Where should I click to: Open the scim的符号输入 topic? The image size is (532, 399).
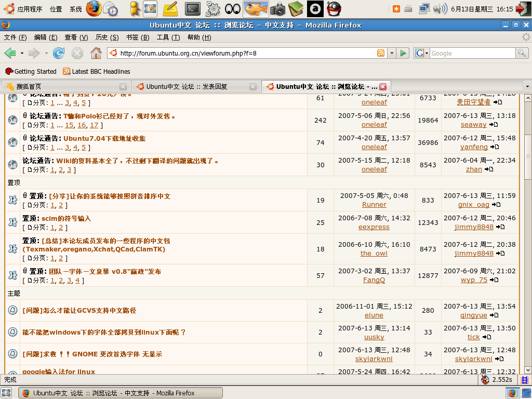pos(66,219)
